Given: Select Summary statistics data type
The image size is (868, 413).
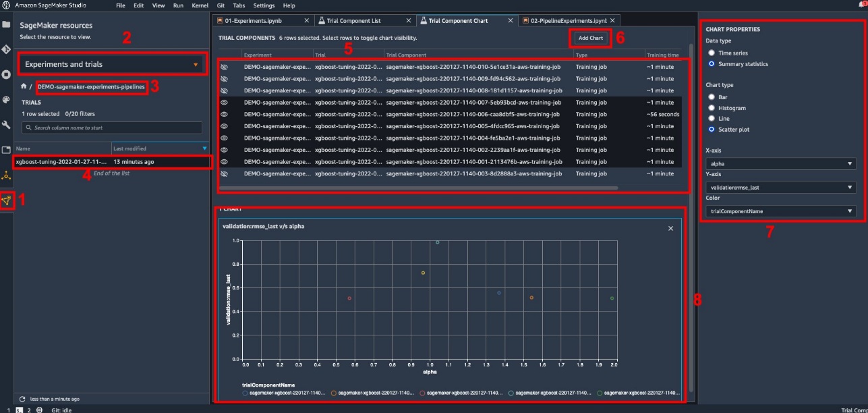Looking at the screenshot, I should click(712, 63).
